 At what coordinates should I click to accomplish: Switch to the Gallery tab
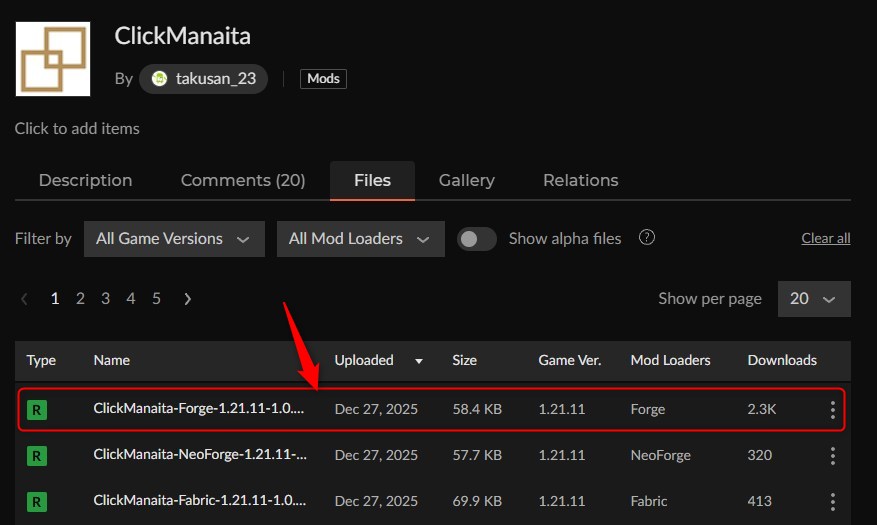coord(466,180)
